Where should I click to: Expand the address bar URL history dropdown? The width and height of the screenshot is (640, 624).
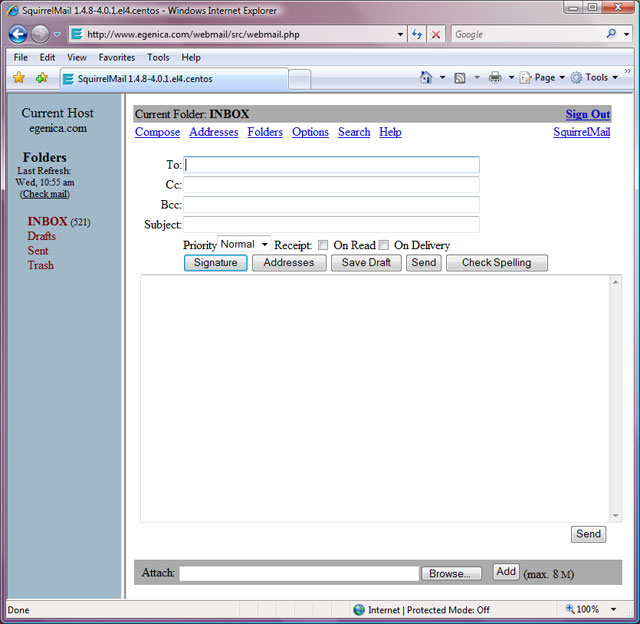pyautogui.click(x=400, y=34)
